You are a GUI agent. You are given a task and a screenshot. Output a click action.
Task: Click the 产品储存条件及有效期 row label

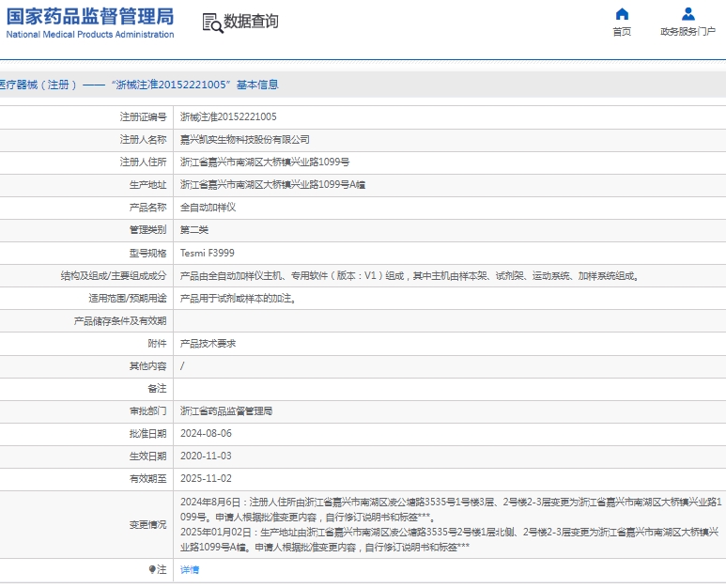point(120,321)
